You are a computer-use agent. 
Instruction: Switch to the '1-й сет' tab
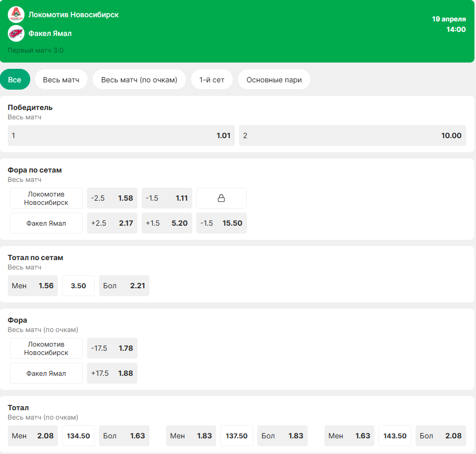point(212,80)
